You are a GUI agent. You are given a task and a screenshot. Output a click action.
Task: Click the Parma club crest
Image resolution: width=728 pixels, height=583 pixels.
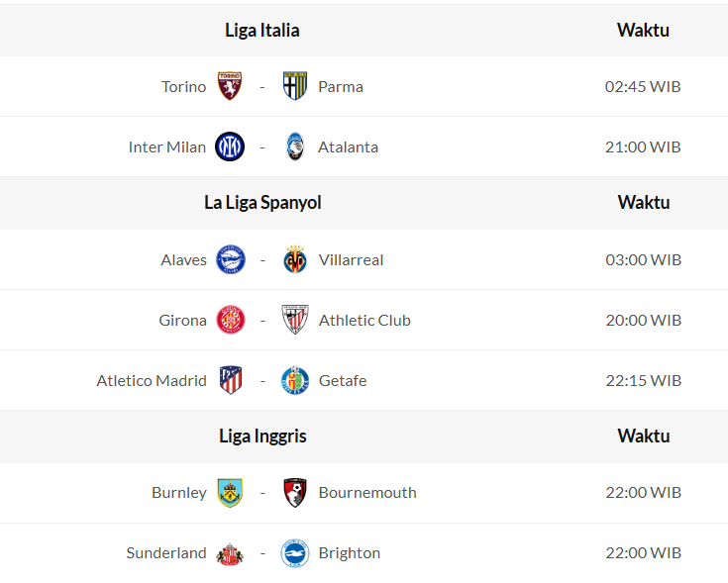coord(295,86)
